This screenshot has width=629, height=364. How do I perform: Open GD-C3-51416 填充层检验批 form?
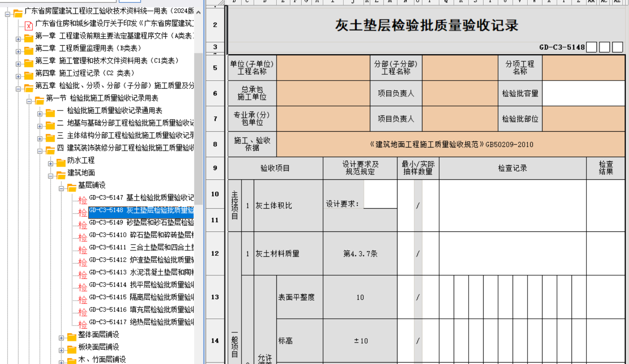(141, 310)
